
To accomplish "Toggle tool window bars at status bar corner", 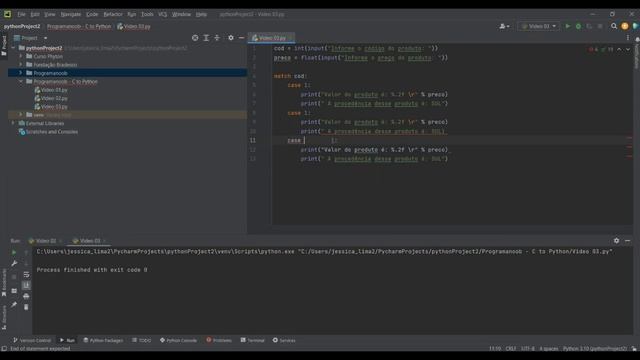I will [x=4, y=349].
